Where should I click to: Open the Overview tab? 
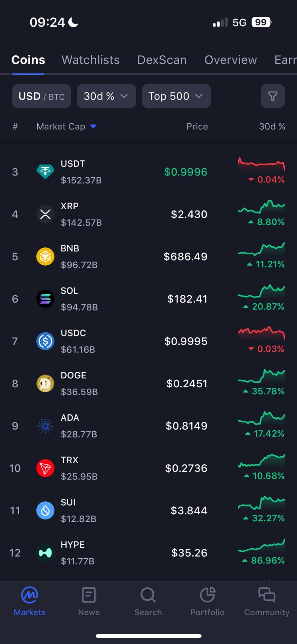tap(231, 60)
